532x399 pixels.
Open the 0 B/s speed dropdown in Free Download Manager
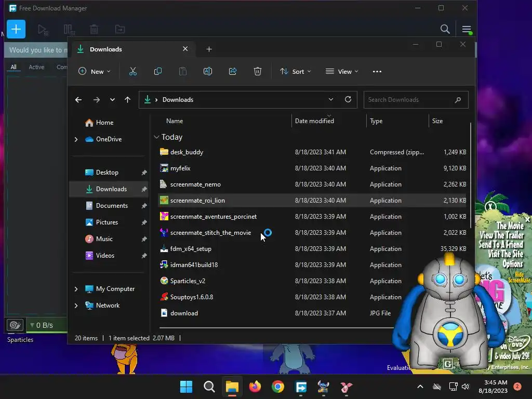(42, 325)
